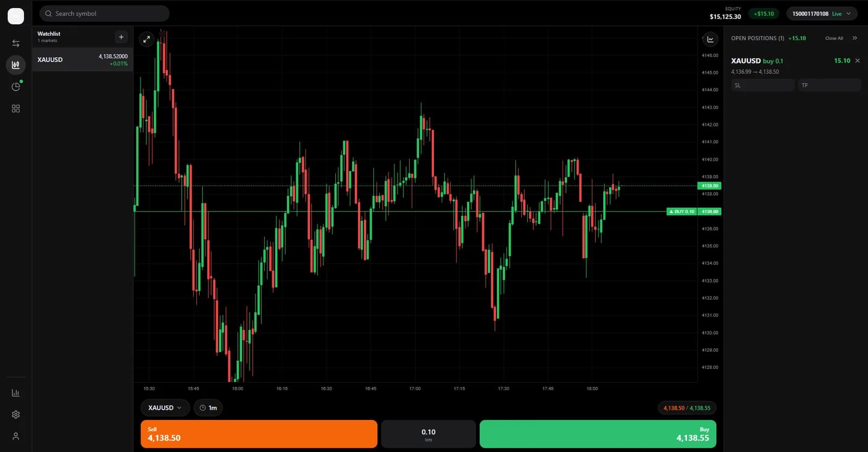The height and width of the screenshot is (452, 868).
Task: Add a market with the Watchlist plus
Action: click(121, 37)
